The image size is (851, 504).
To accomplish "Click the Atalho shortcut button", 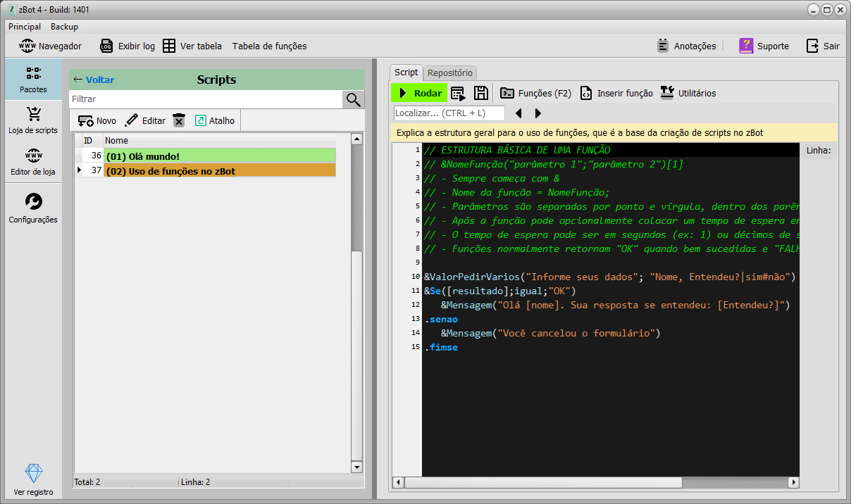I will pos(215,121).
